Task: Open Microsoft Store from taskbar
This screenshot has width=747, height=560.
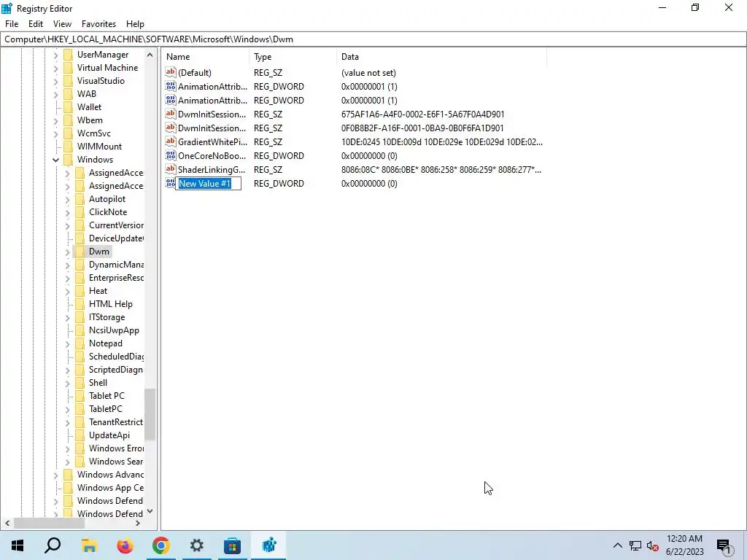Action: (232, 545)
